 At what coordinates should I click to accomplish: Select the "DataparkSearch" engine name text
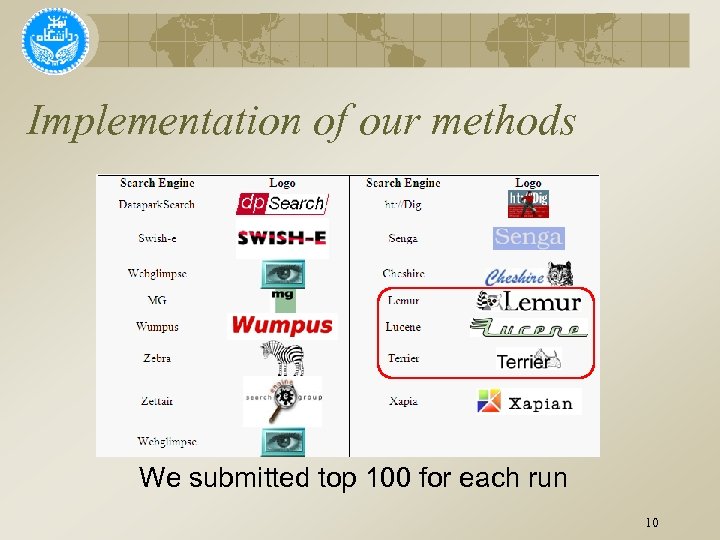coord(157,204)
